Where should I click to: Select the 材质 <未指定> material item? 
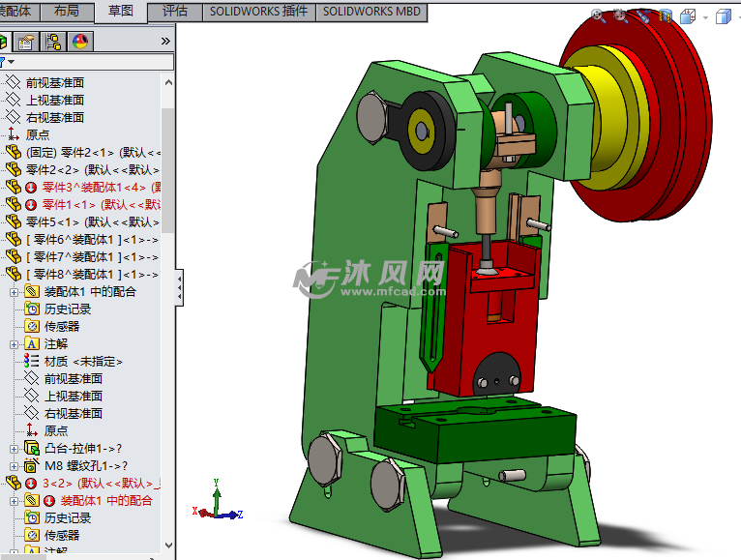(83, 361)
